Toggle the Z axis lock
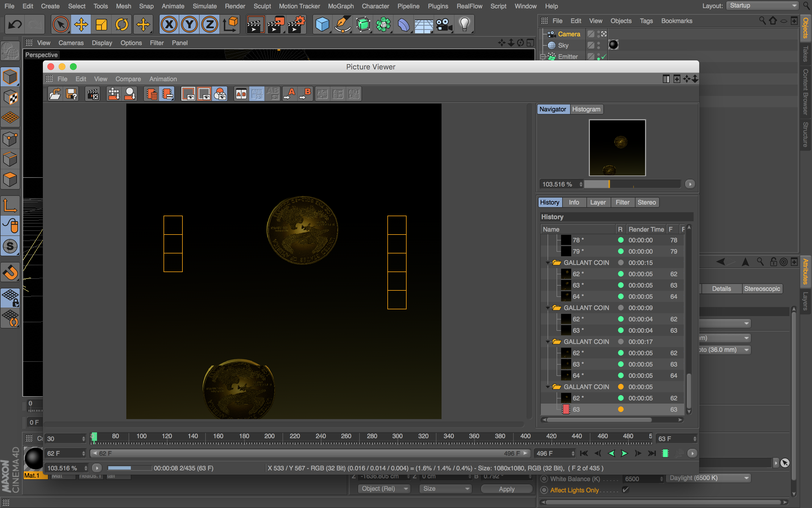This screenshot has width=812, height=508. pos(210,24)
